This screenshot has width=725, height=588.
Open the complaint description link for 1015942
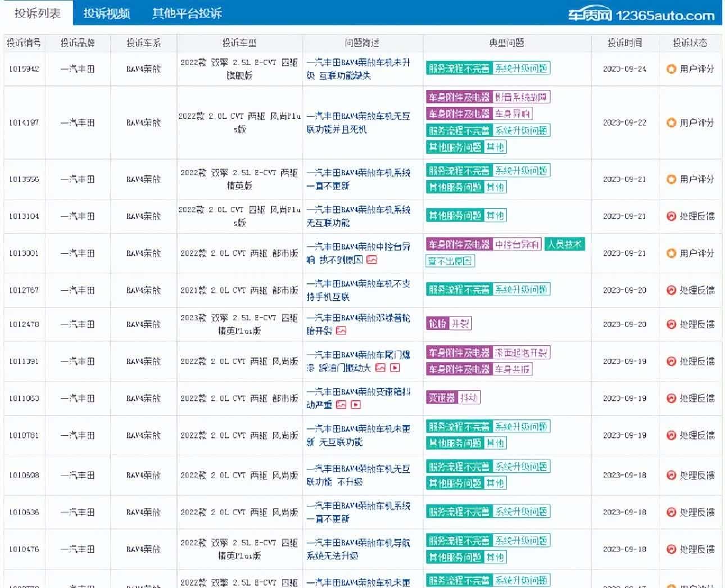[x=359, y=69]
